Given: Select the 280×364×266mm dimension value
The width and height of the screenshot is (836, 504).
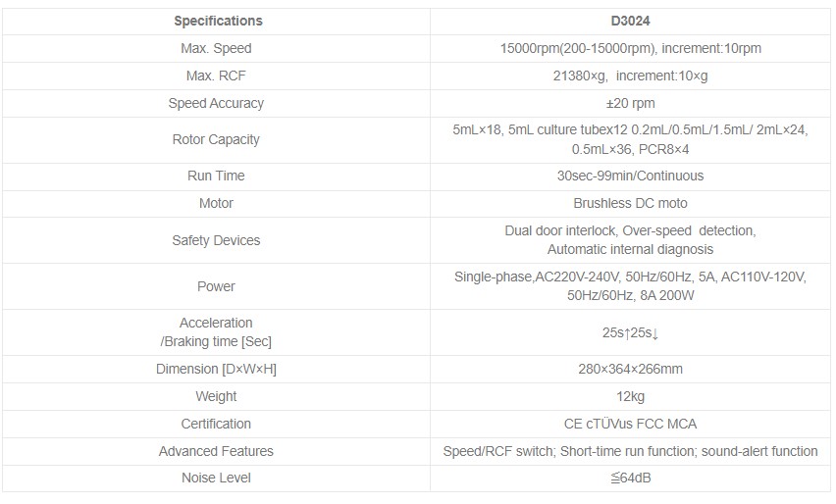Looking at the screenshot, I should point(630,369).
